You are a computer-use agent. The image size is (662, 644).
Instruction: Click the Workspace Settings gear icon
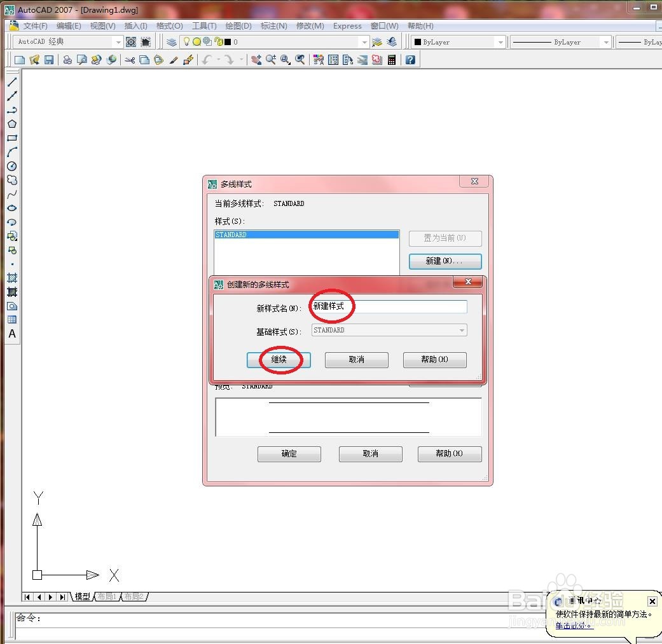[x=131, y=42]
